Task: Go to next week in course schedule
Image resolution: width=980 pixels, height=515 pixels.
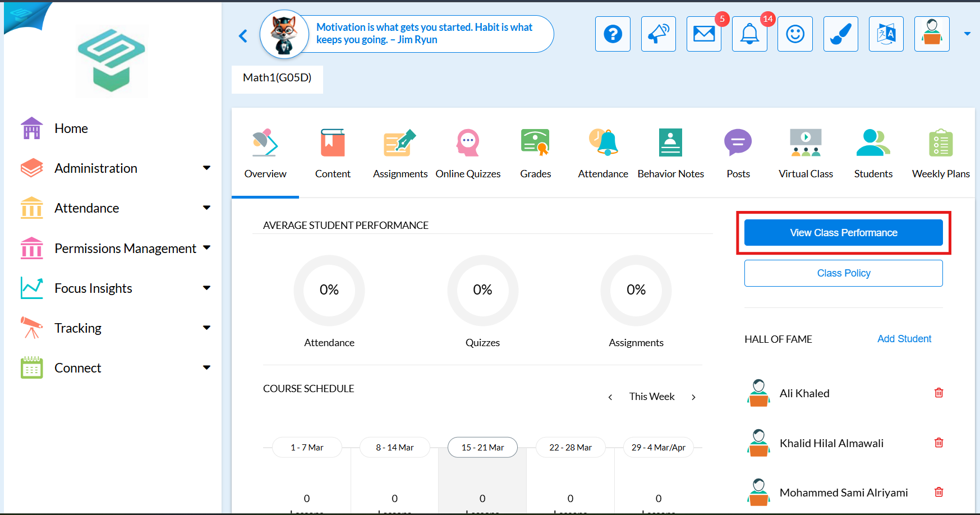Action: click(x=694, y=397)
